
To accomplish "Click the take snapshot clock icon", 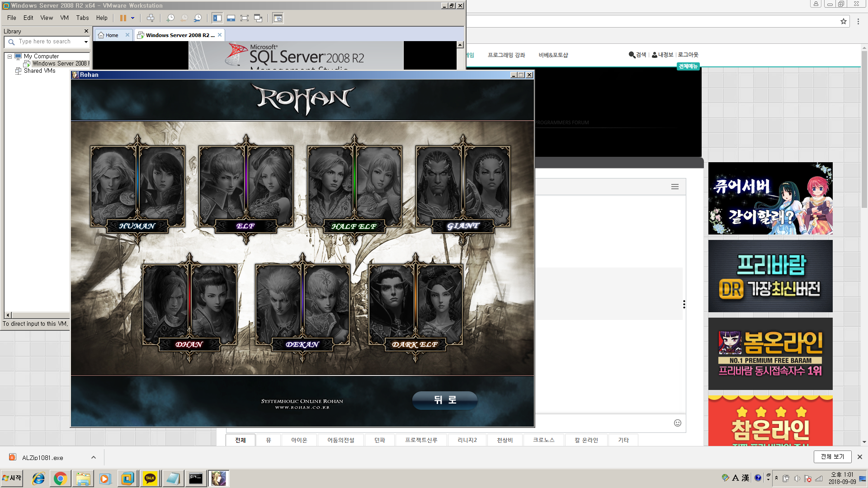I will coord(170,18).
